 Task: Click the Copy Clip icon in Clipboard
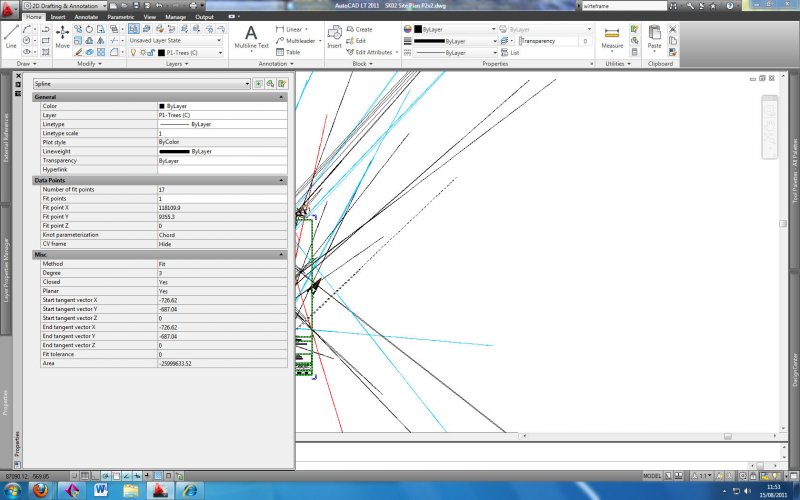(x=672, y=40)
